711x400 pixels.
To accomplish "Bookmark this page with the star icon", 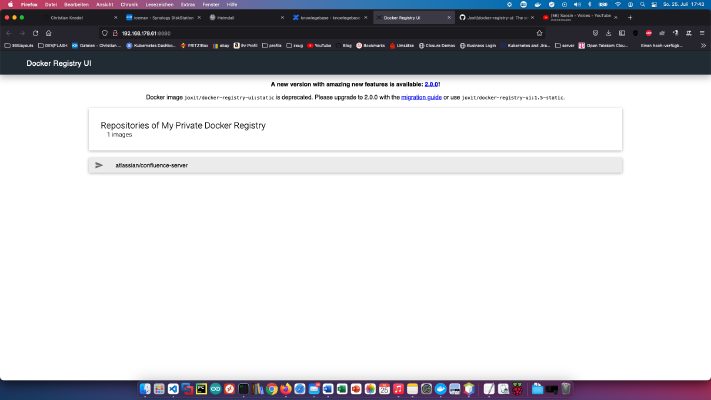I will point(539,33).
